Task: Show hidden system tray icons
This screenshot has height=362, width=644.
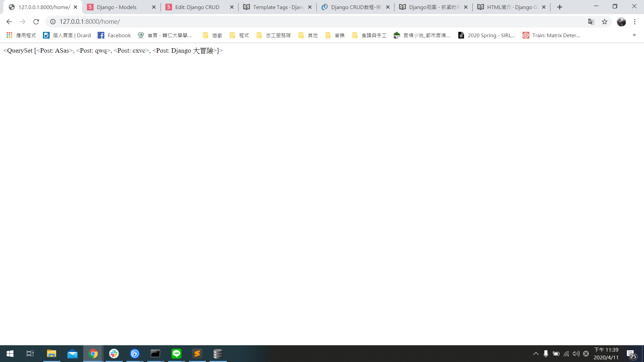Action: pyautogui.click(x=536, y=354)
